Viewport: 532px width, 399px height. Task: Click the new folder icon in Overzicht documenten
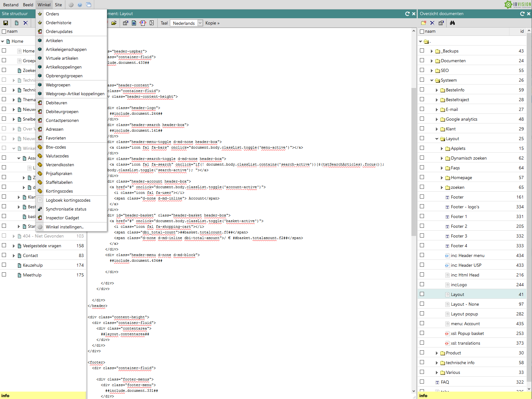pyautogui.click(x=424, y=23)
